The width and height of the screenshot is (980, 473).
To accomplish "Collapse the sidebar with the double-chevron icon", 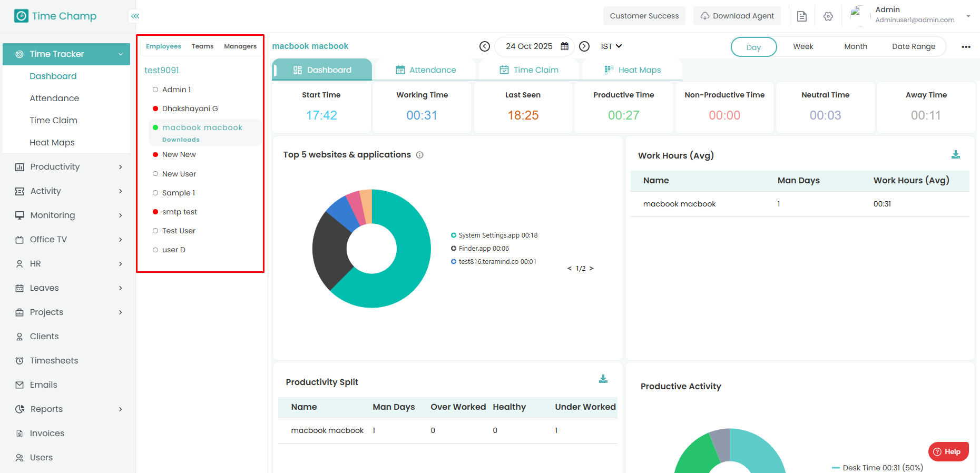I will coord(135,16).
